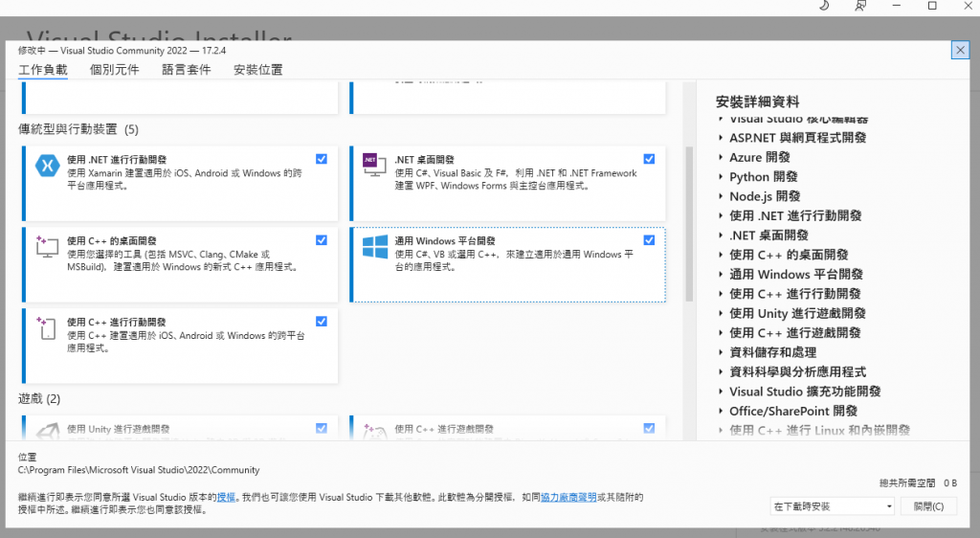Expand 資料儲存和處理 details

721,352
